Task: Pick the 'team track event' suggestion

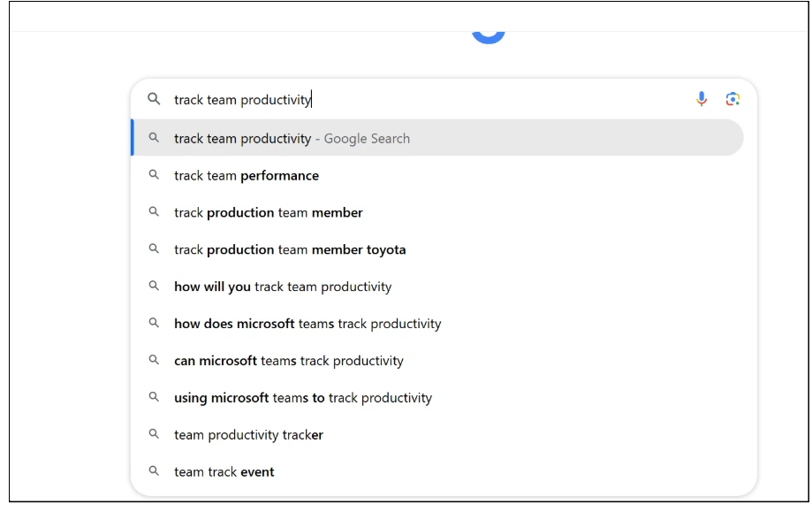Action: tap(438, 471)
